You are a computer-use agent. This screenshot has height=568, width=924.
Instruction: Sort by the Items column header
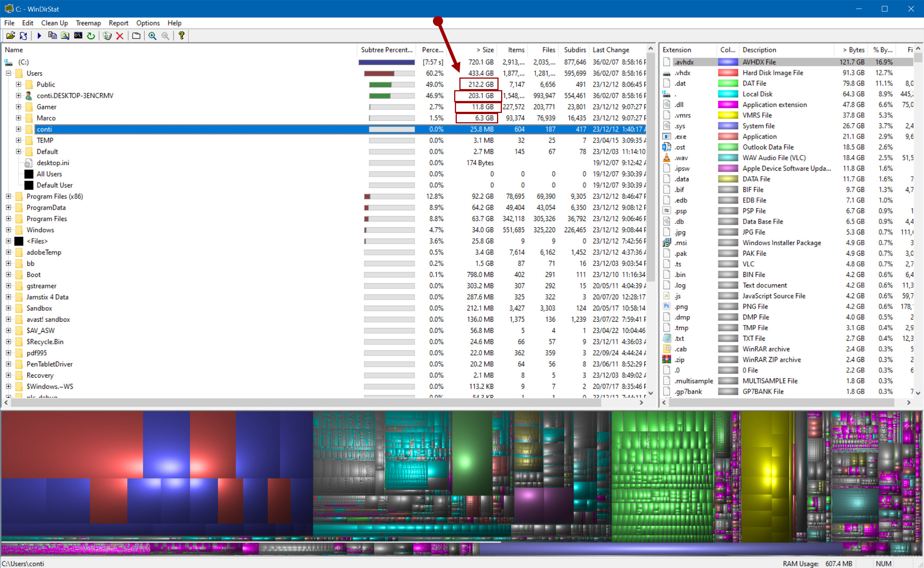513,50
